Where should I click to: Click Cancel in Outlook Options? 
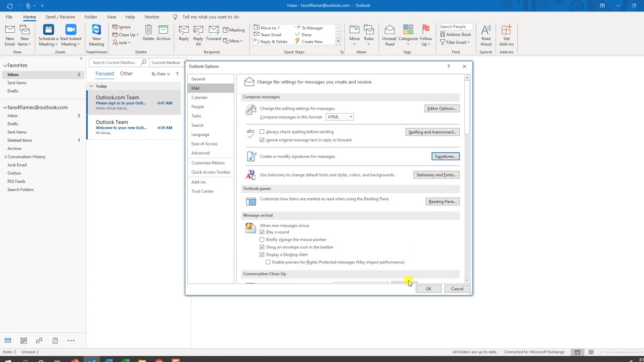(x=457, y=289)
